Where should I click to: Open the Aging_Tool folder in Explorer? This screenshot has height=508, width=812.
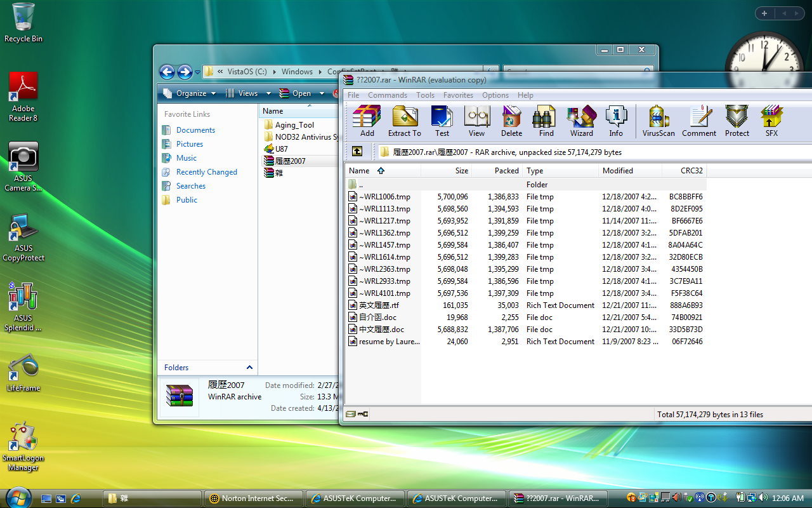point(294,125)
